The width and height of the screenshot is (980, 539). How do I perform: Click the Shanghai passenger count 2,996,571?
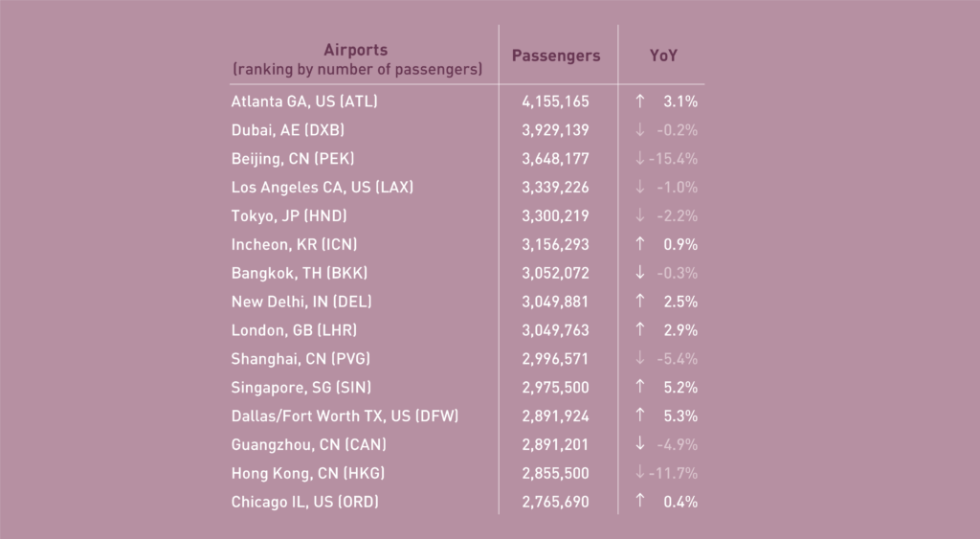coord(556,359)
